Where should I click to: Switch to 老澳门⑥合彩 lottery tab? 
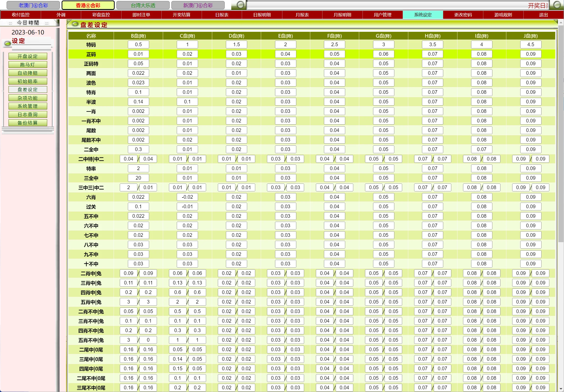click(x=33, y=5)
